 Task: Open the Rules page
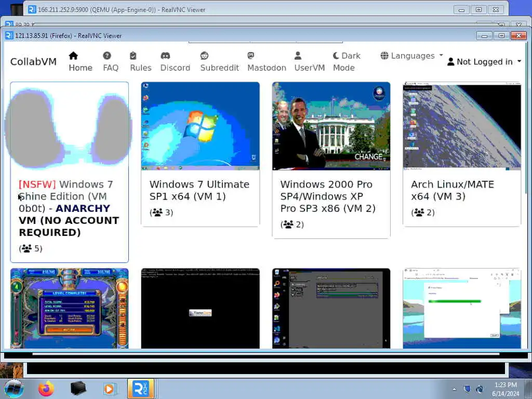pos(140,61)
